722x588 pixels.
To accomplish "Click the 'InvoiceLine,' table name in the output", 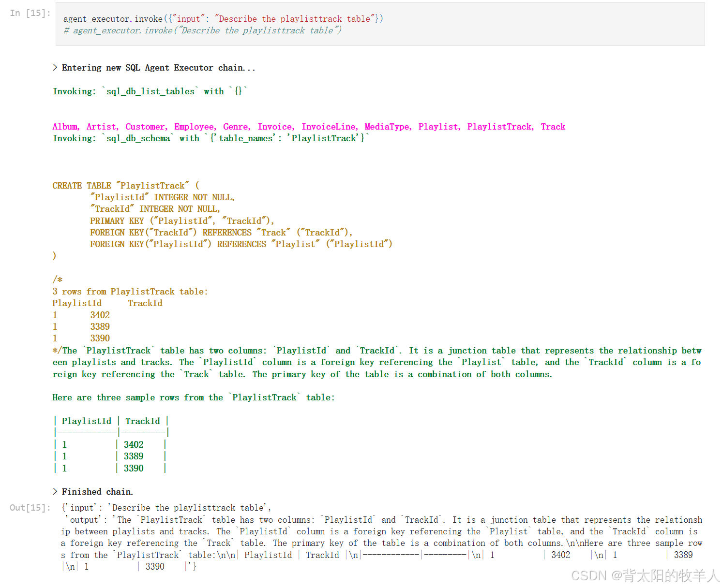I will coord(330,127).
